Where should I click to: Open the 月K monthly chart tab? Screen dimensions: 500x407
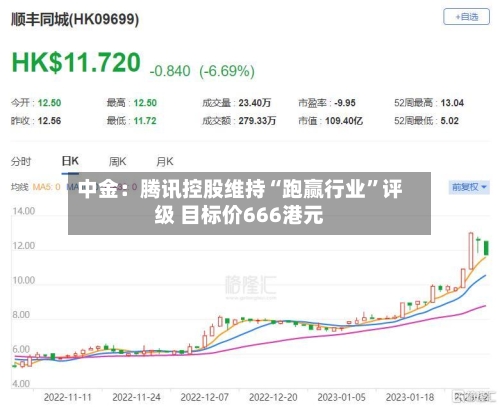[165, 162]
